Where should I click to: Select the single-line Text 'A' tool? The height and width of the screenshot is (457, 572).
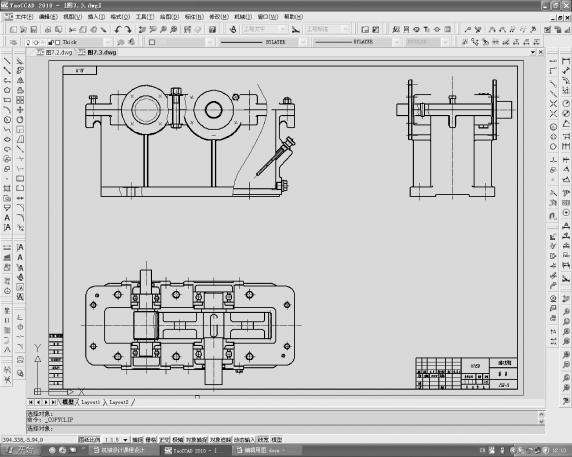pos(7,218)
